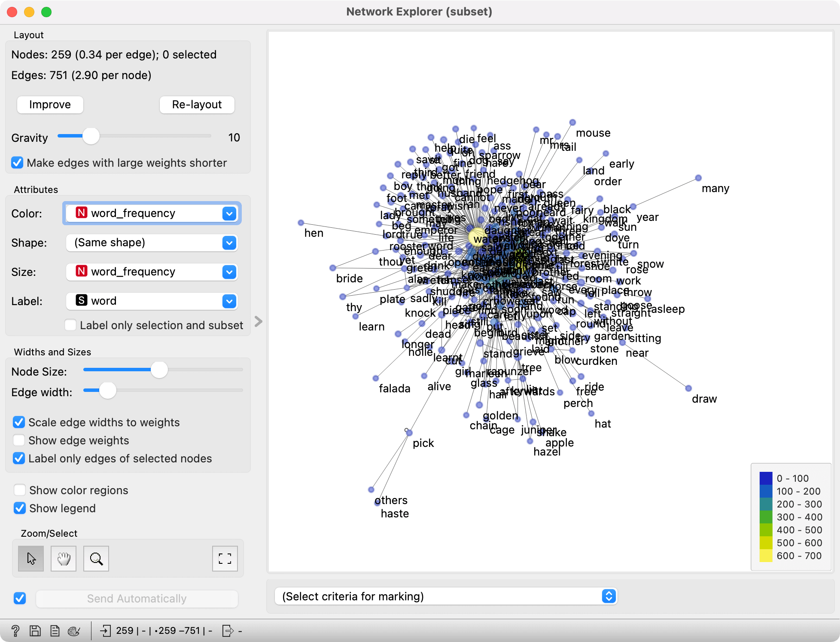Open the Label attribute dropdown
This screenshot has height=642, width=840.
coord(152,301)
